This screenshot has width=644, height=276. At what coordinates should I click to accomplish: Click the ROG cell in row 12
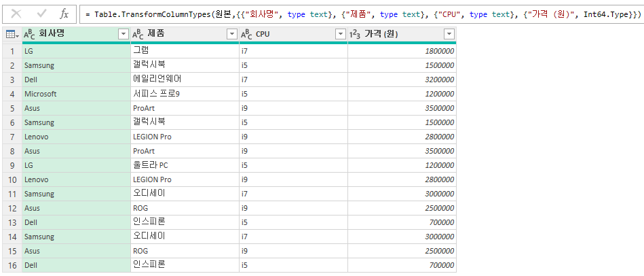point(185,208)
